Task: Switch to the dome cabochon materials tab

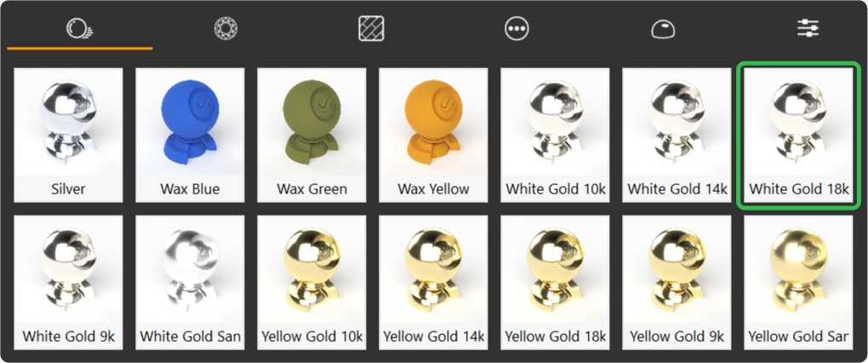Action: [x=663, y=29]
